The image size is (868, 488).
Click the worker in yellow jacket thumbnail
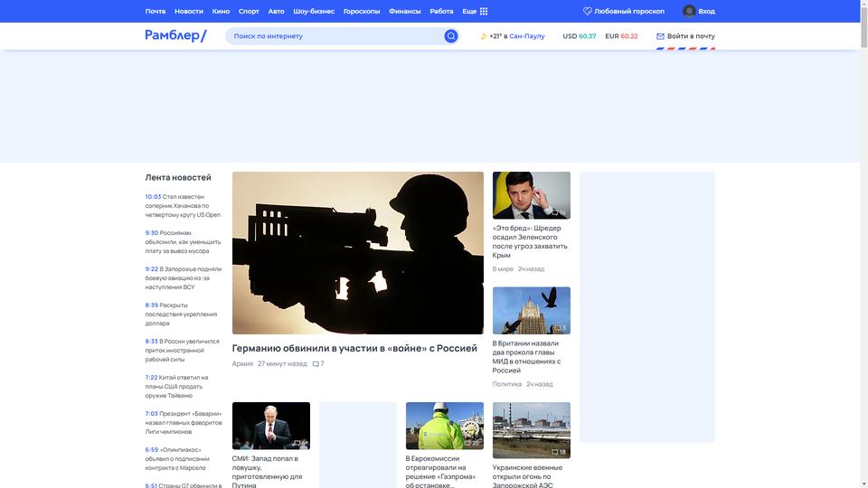(445, 426)
